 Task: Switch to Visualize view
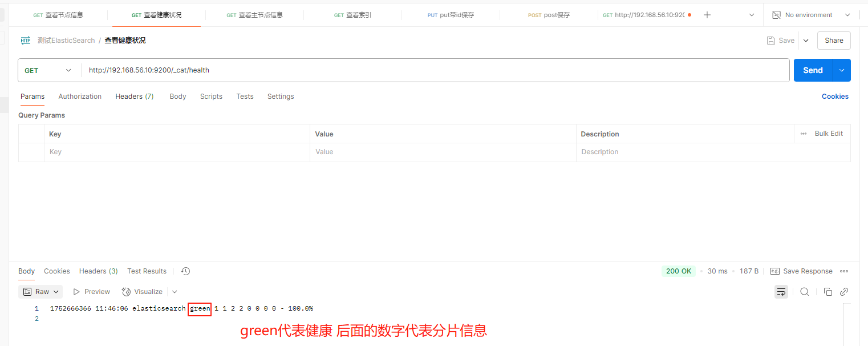coord(143,292)
